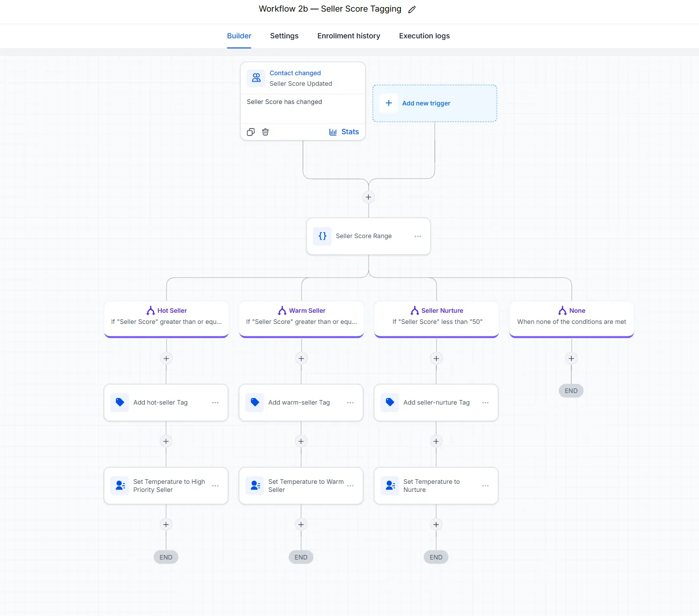Click the Seller Nurture branch icon
The image size is (699, 616).
pos(415,311)
